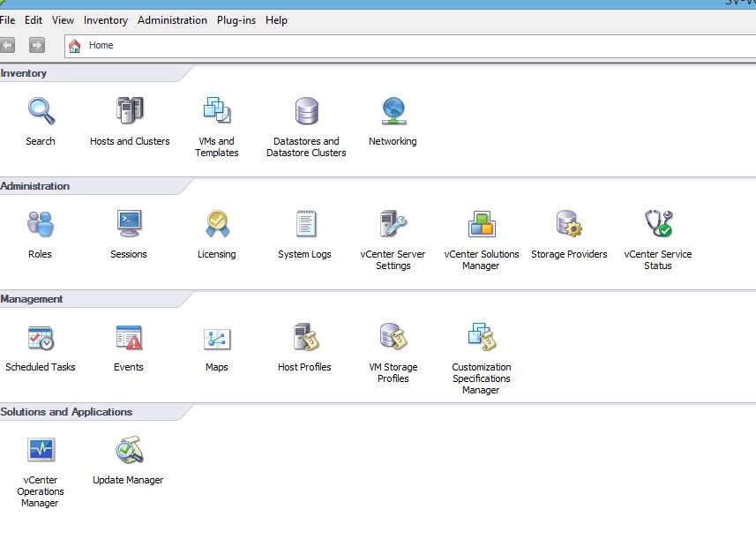Click the Home icon in navigation bar
Screen dimensions: 756x539
[74, 46]
